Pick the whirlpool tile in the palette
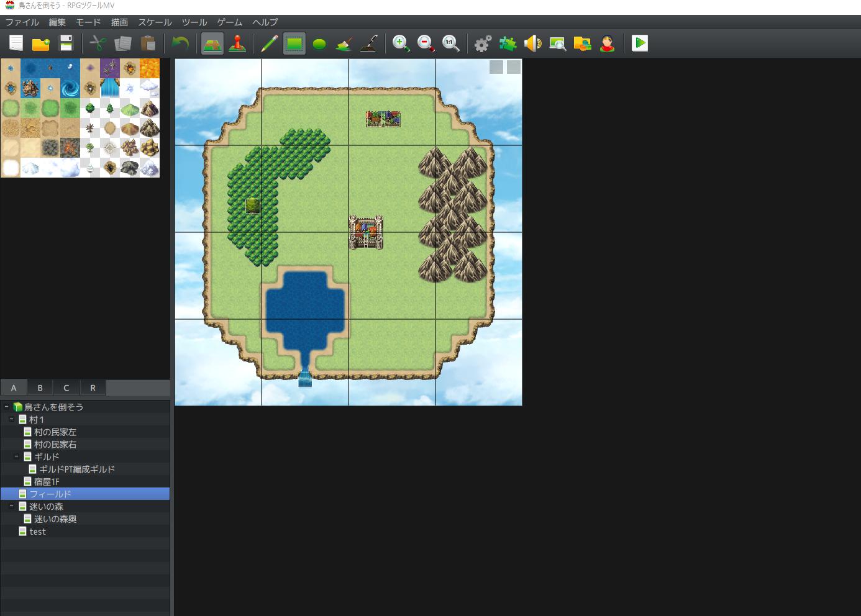 (70, 88)
